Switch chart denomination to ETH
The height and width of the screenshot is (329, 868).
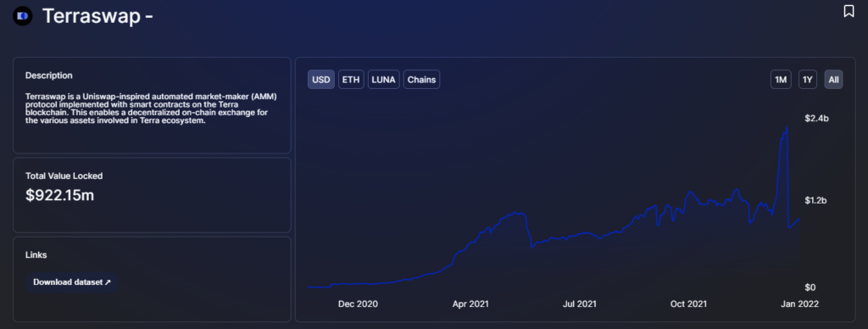click(x=351, y=80)
